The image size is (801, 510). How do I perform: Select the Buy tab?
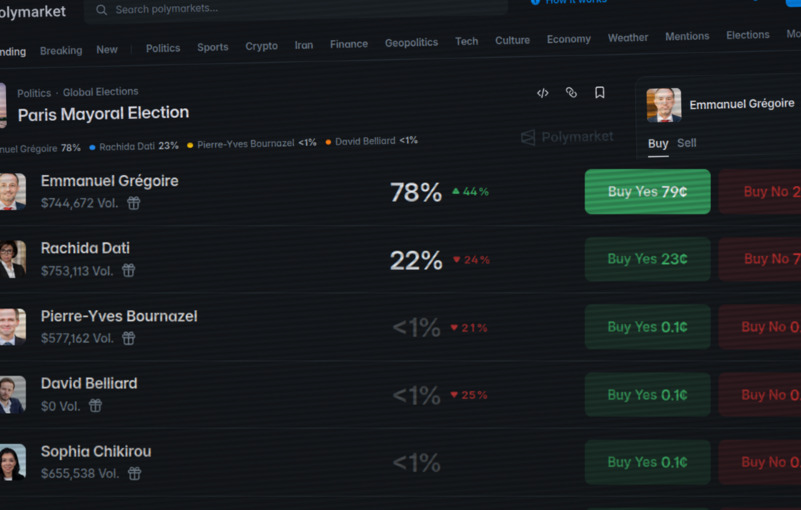[658, 143]
